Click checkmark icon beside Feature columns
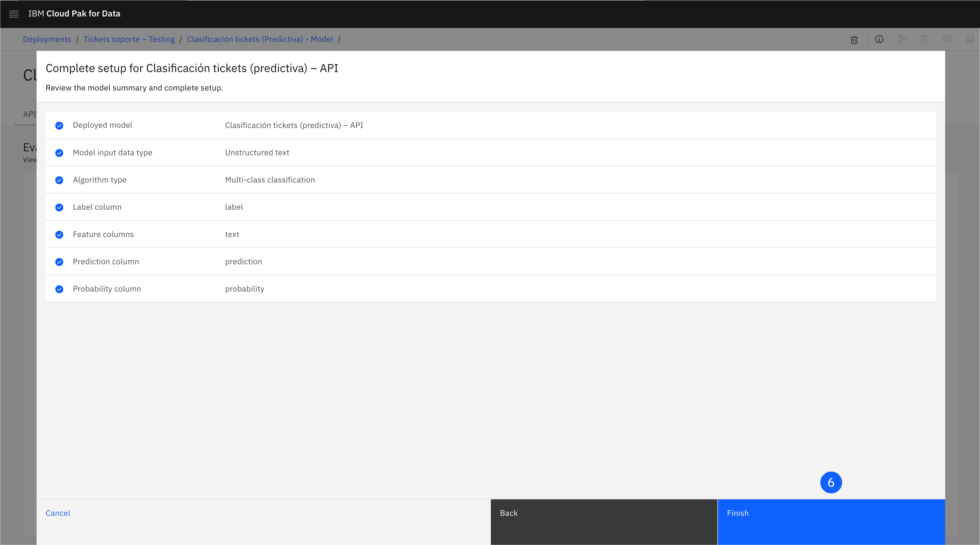The height and width of the screenshot is (545, 980). (x=59, y=235)
